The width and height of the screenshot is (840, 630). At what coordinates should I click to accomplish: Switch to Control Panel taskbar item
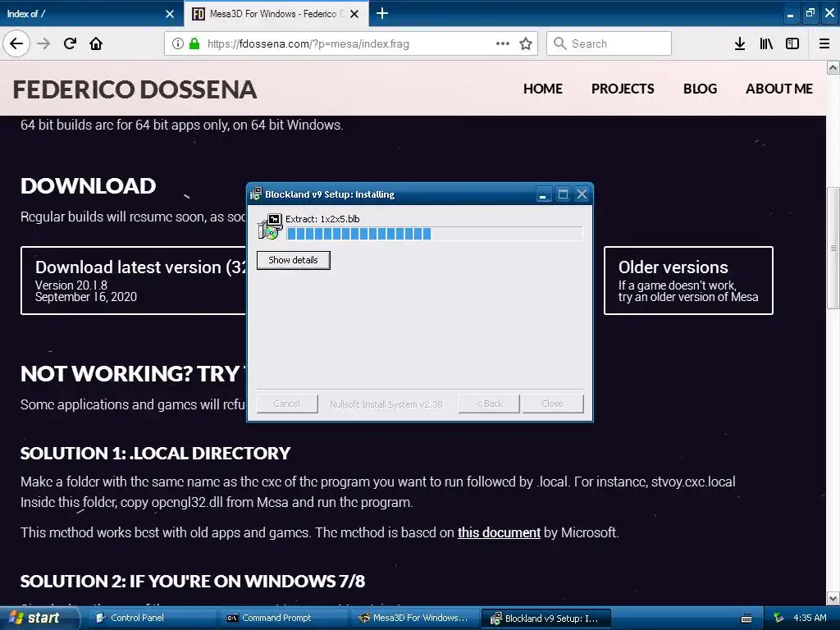150,619
